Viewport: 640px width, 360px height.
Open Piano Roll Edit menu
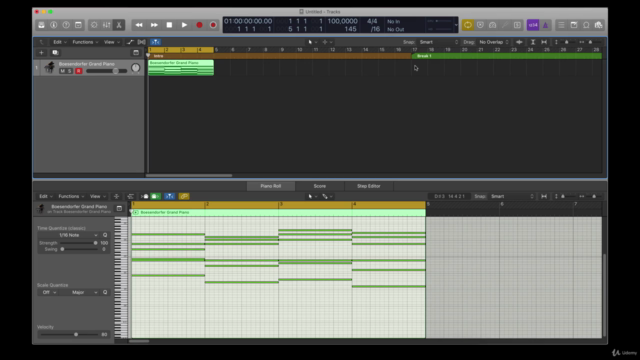45,196
